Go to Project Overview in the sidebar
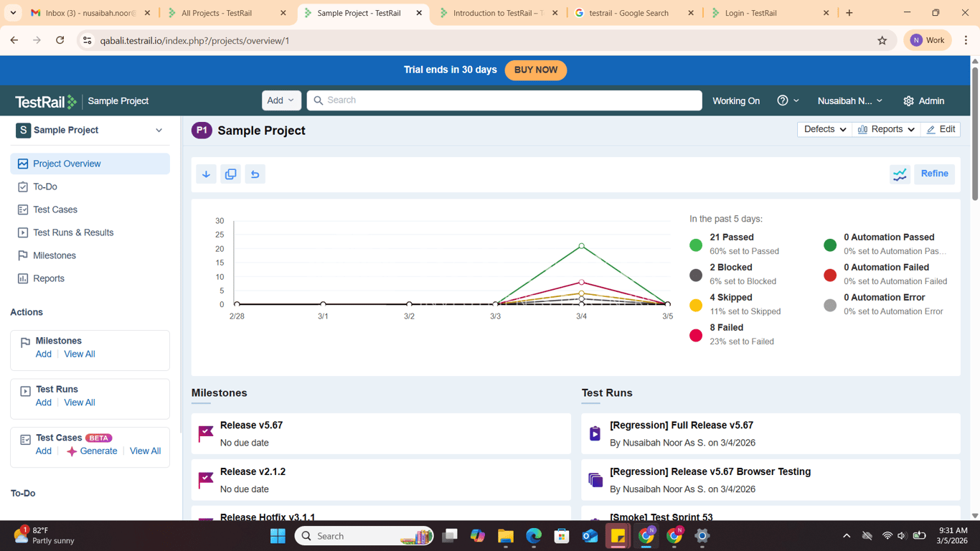The width and height of the screenshot is (980, 551). 90,164
